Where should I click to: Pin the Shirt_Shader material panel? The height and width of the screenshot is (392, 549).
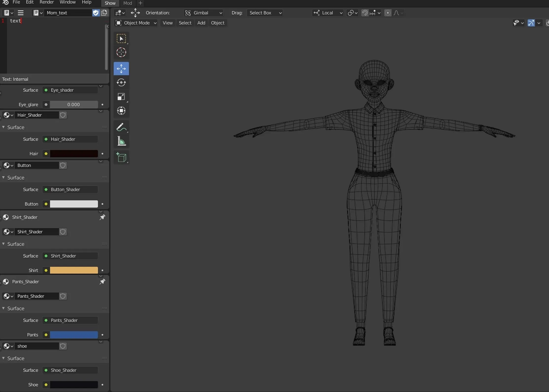click(102, 217)
